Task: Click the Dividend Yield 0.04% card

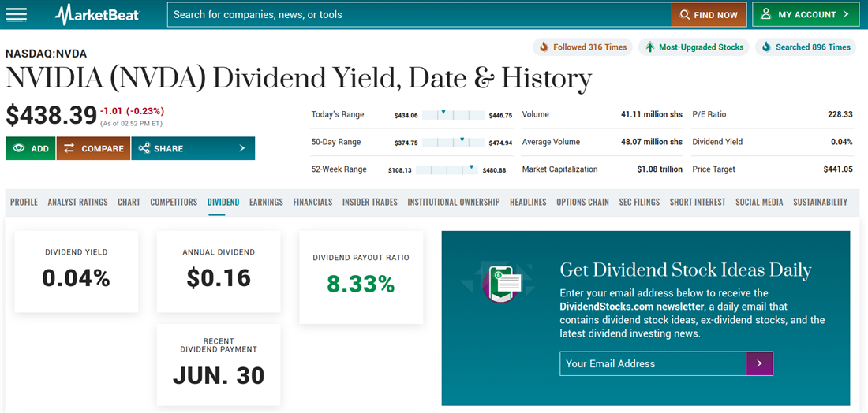Action: pyautogui.click(x=77, y=271)
